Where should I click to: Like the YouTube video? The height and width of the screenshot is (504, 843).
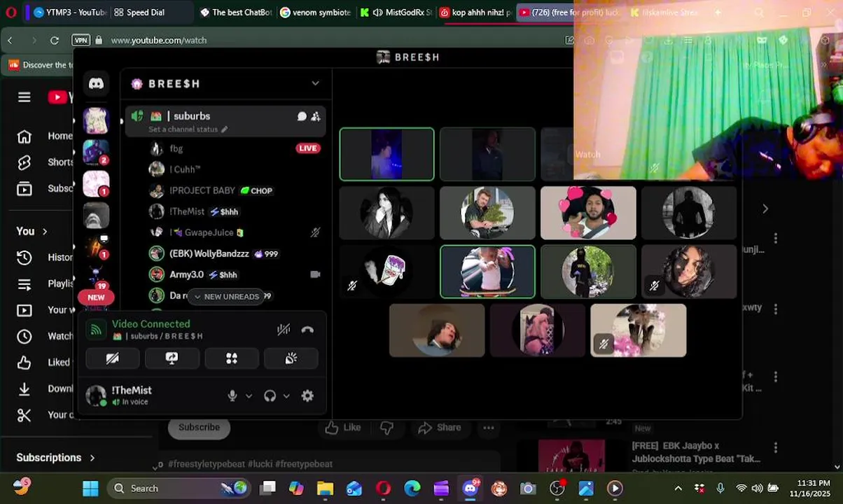[344, 428]
